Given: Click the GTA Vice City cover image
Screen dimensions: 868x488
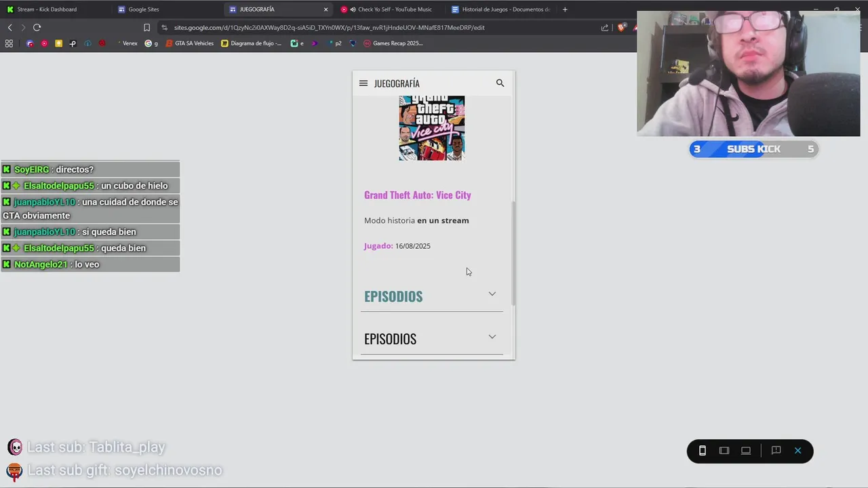Looking at the screenshot, I should pyautogui.click(x=432, y=128).
